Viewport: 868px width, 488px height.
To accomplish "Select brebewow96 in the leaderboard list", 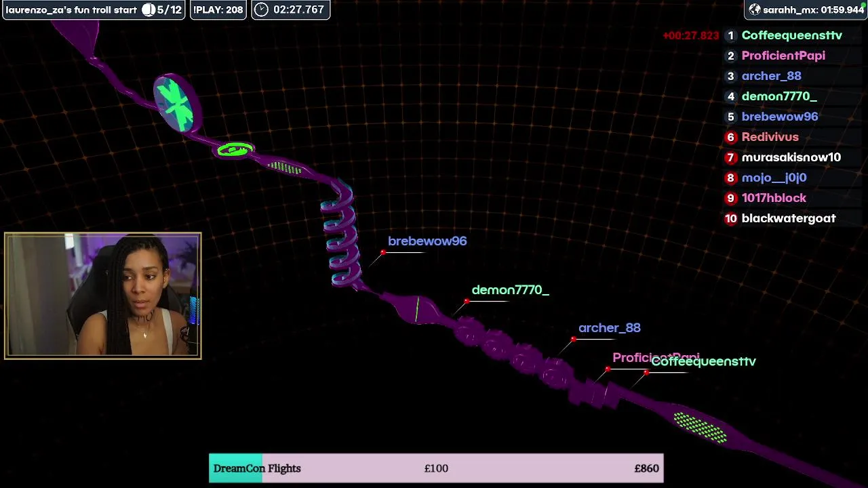I will pyautogui.click(x=780, y=117).
